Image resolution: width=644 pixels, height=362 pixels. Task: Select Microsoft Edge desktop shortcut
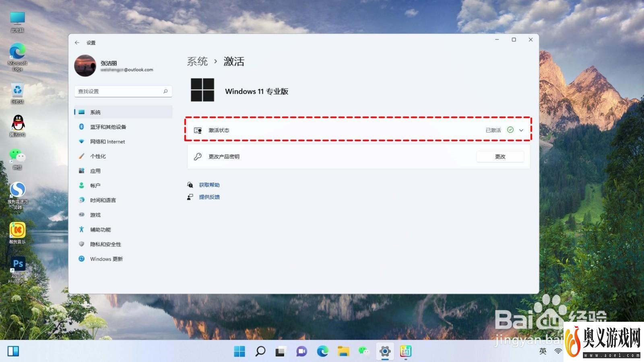(x=17, y=58)
